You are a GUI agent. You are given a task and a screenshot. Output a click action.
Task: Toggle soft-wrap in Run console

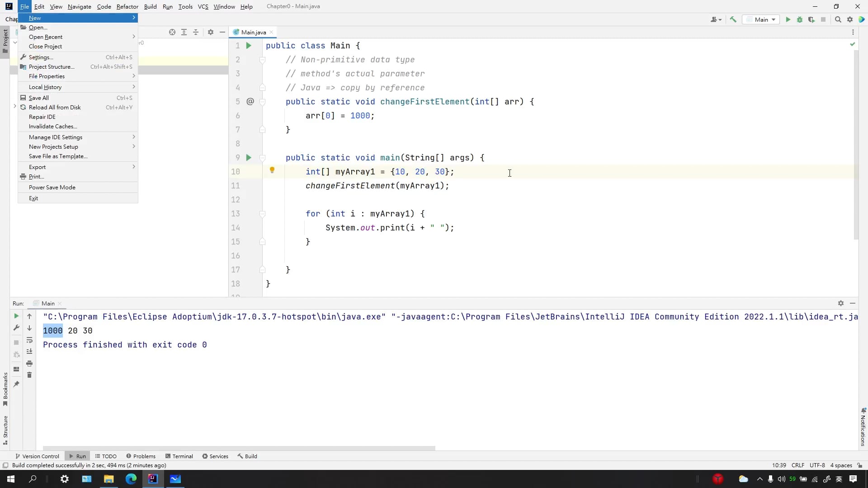pos(29,340)
